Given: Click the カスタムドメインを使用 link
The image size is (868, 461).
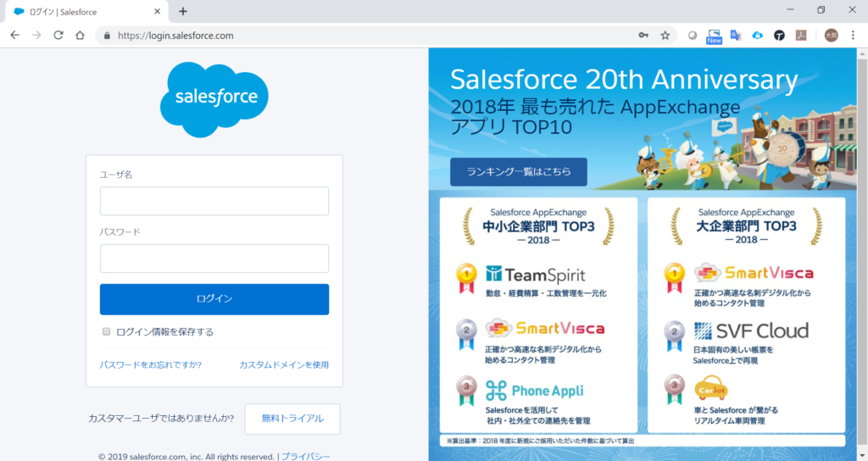Looking at the screenshot, I should pos(284,365).
